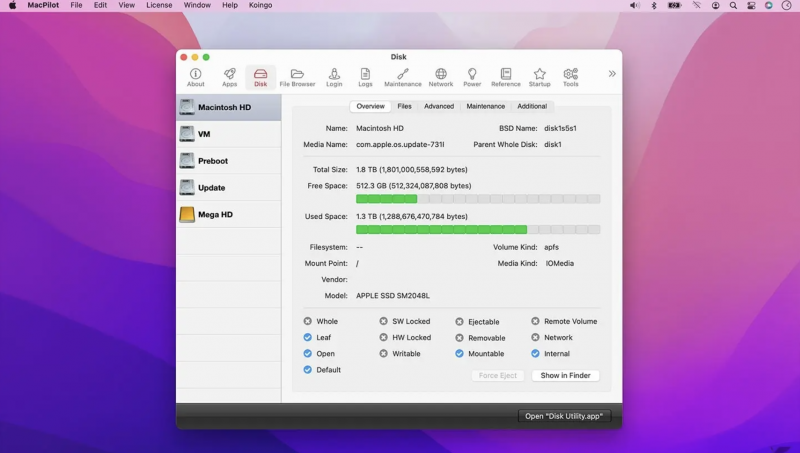Open Spotlight search in menu bar
The image size is (800, 453).
(x=733, y=5)
